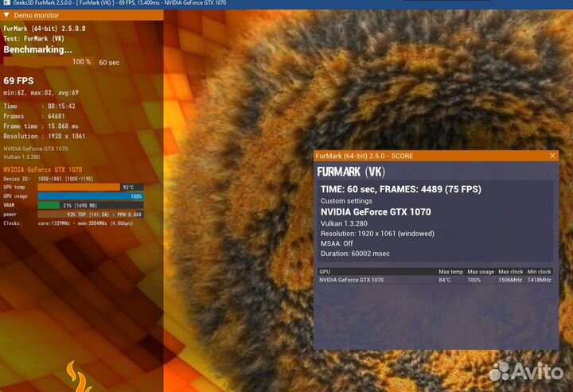Click NVIDIA GeForce GTX 1070 table row name
This screenshot has width=573, height=392.
[352, 280]
